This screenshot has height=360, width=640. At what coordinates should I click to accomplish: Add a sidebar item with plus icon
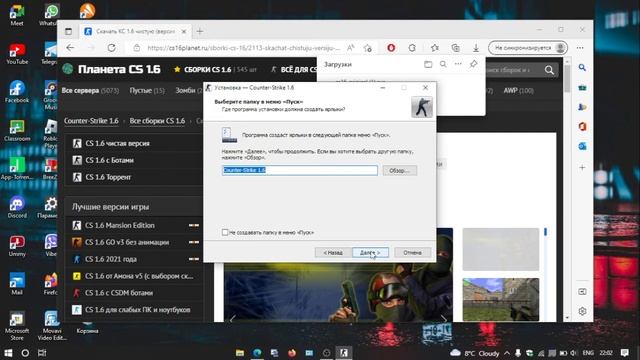click(x=582, y=167)
